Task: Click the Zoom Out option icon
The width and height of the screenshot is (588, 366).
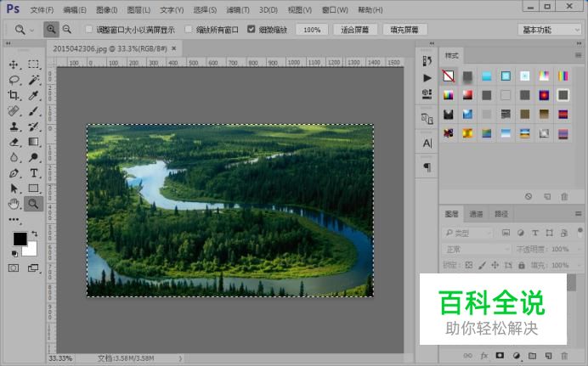Action: click(67, 29)
